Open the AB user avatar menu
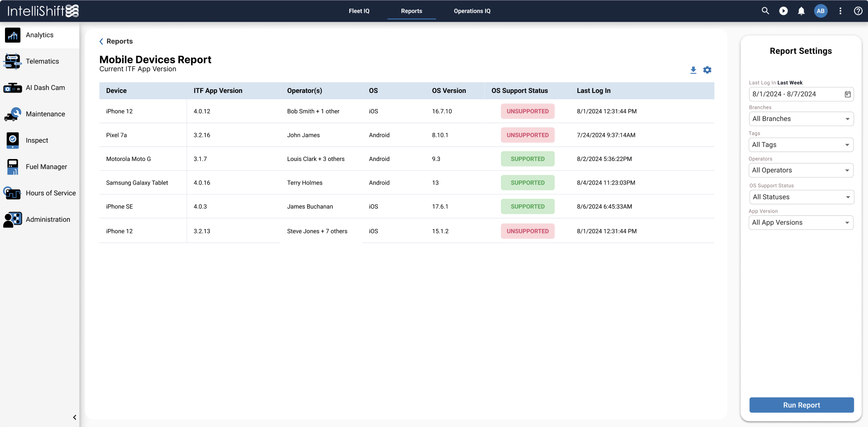 coord(821,11)
